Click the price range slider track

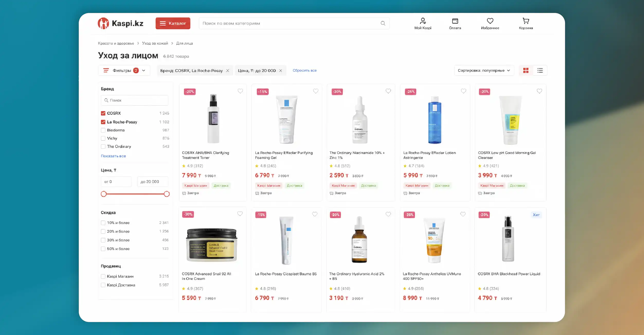[x=135, y=194]
